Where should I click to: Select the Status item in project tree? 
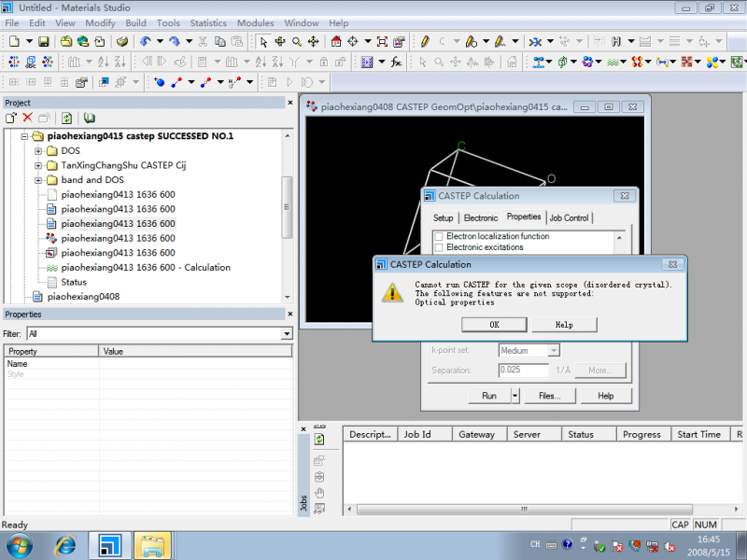(x=74, y=282)
